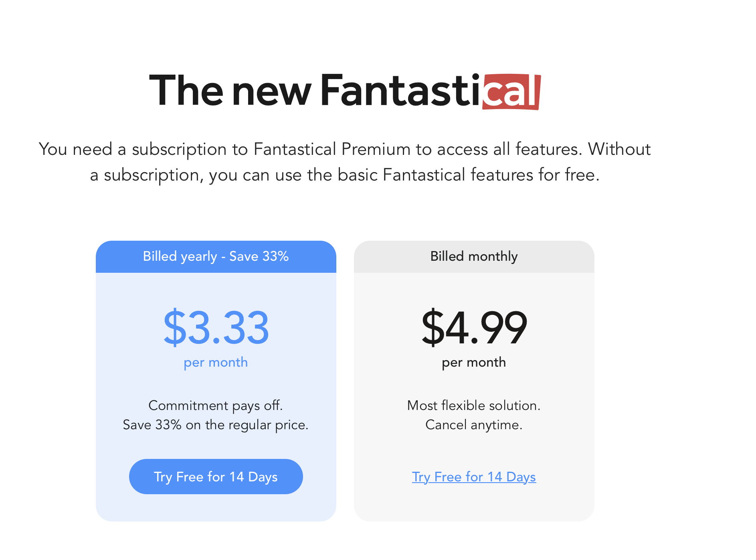Viewport: 756px width, 560px height.
Task: Click the black 'per month' label
Action: click(x=474, y=362)
